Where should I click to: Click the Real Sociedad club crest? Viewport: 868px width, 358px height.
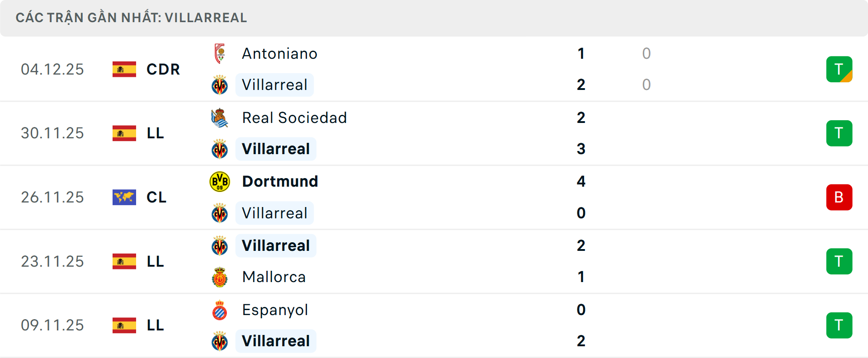click(220, 118)
